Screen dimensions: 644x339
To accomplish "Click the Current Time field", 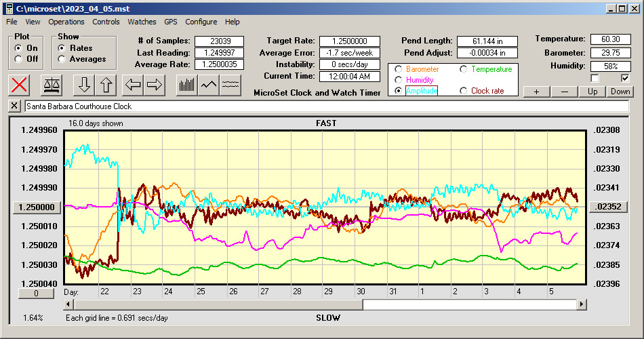I will pyautogui.click(x=350, y=76).
